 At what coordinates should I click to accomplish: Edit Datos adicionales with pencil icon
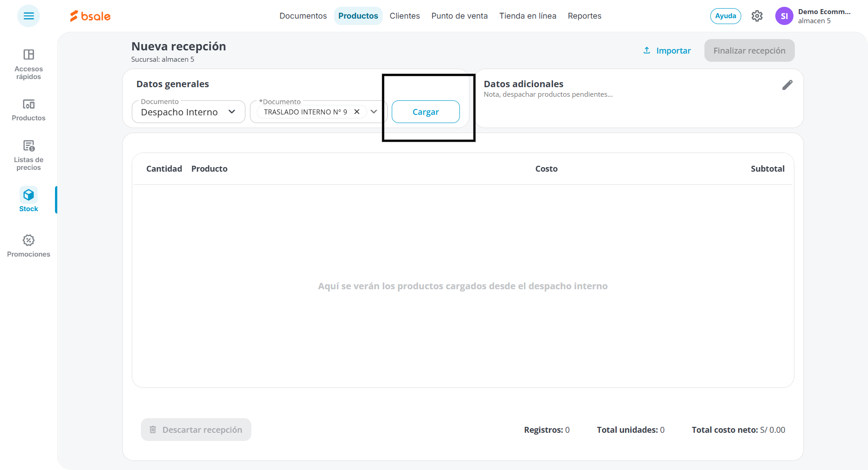click(788, 85)
